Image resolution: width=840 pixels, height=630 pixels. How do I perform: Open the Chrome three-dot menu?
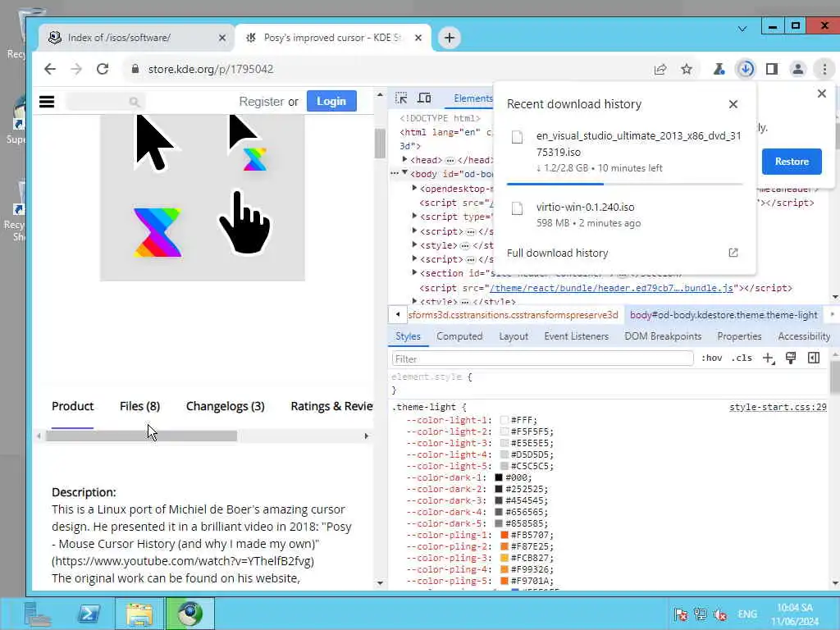824,69
